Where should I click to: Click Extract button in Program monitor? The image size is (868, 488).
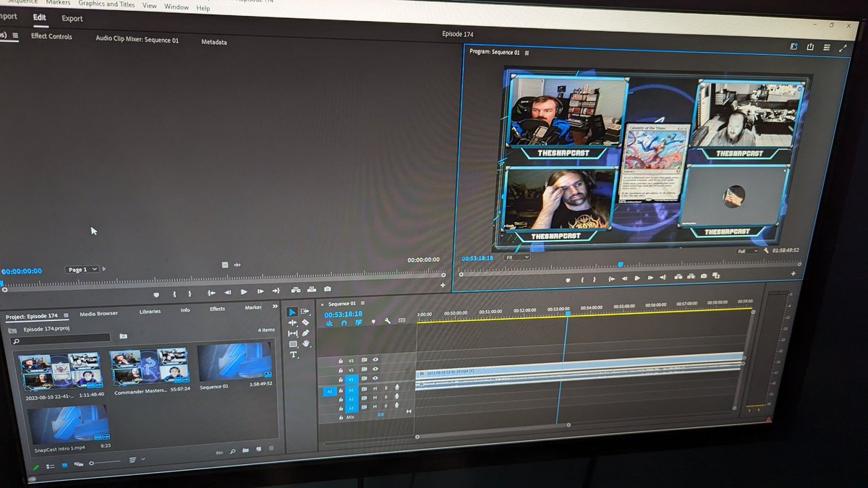coord(691,276)
